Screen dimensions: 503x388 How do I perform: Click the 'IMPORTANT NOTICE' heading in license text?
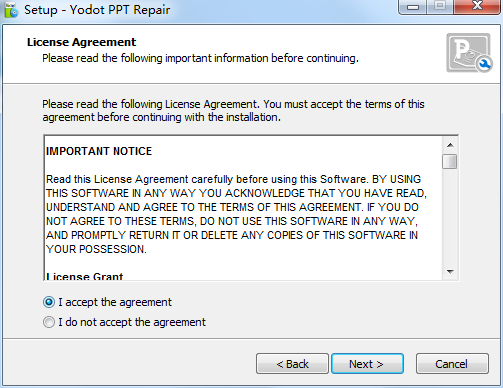(x=99, y=151)
